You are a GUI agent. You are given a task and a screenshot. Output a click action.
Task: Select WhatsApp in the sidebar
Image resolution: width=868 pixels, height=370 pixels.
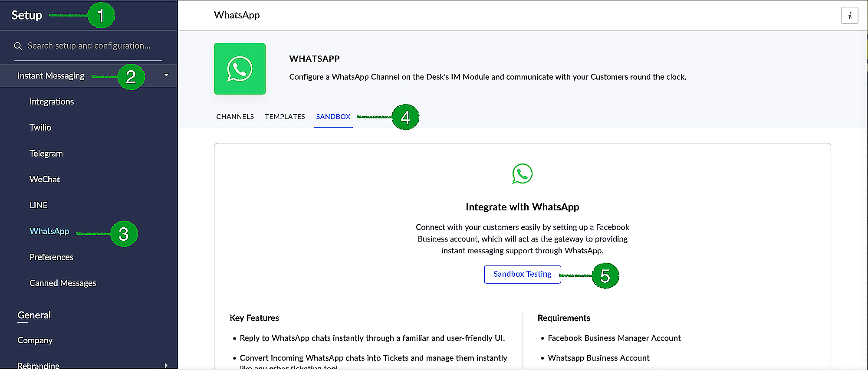pos(49,231)
